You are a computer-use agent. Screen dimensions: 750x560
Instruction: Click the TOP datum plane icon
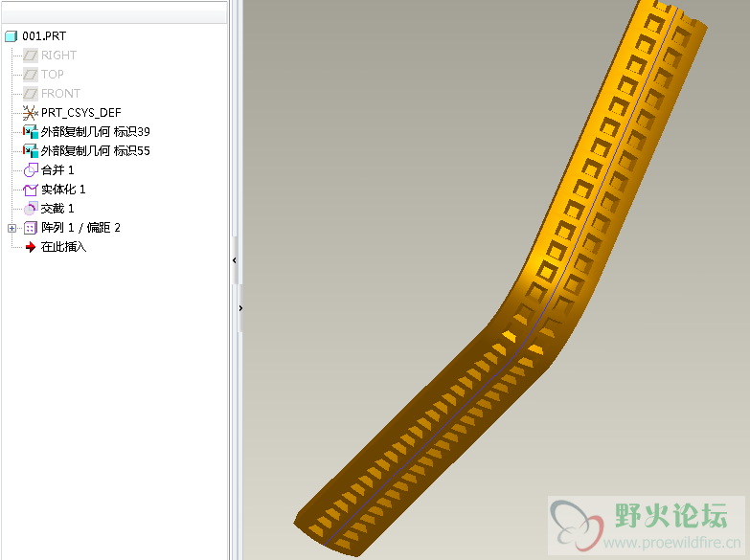[x=31, y=75]
